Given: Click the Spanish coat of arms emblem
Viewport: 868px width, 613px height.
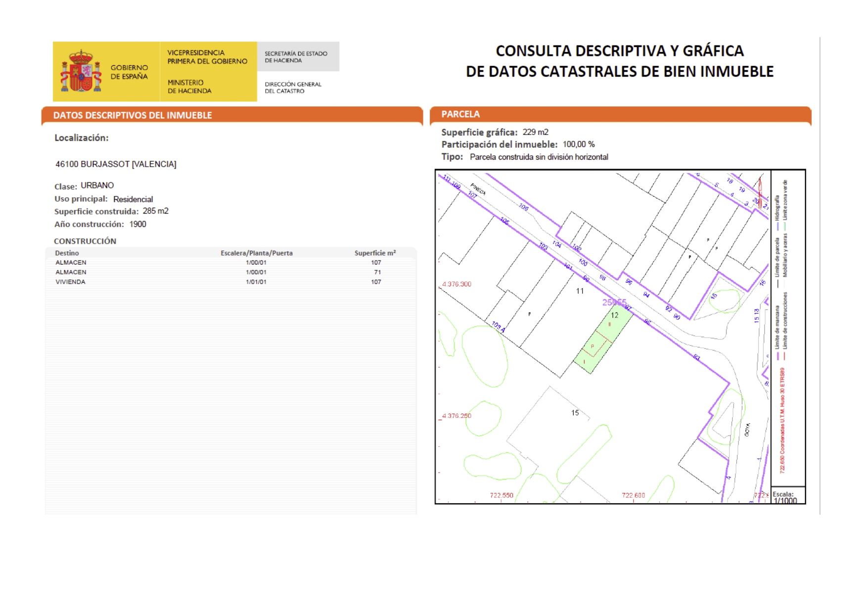Looking at the screenshot, I should [81, 72].
